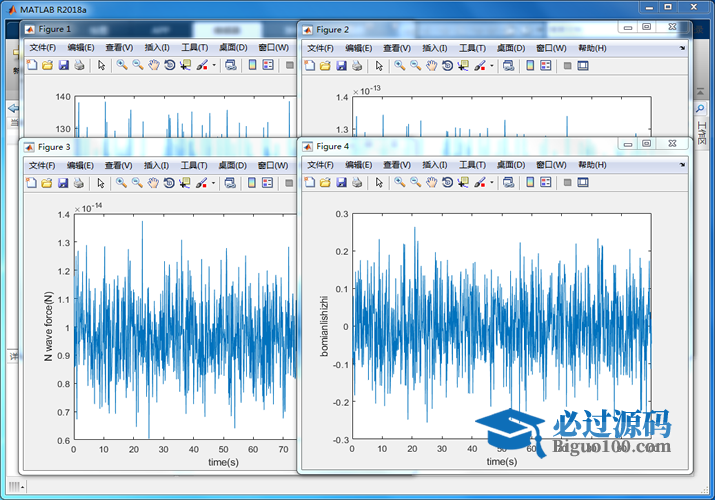Open 帮助(H) menu in Figure 2
The height and width of the screenshot is (500, 715).
[592, 48]
